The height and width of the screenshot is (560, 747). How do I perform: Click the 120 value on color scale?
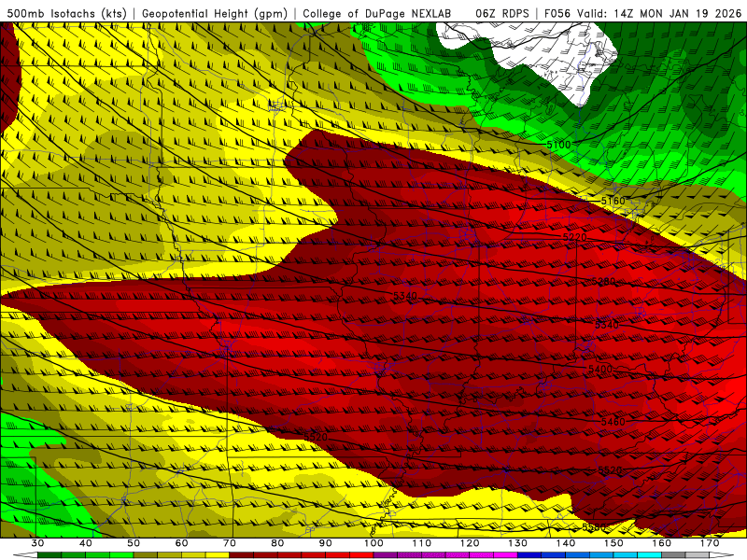tap(470, 543)
